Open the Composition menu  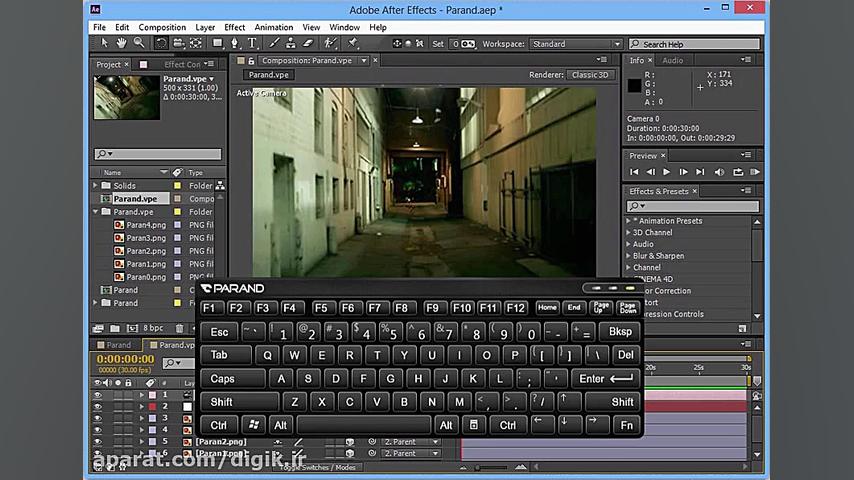click(x=162, y=27)
